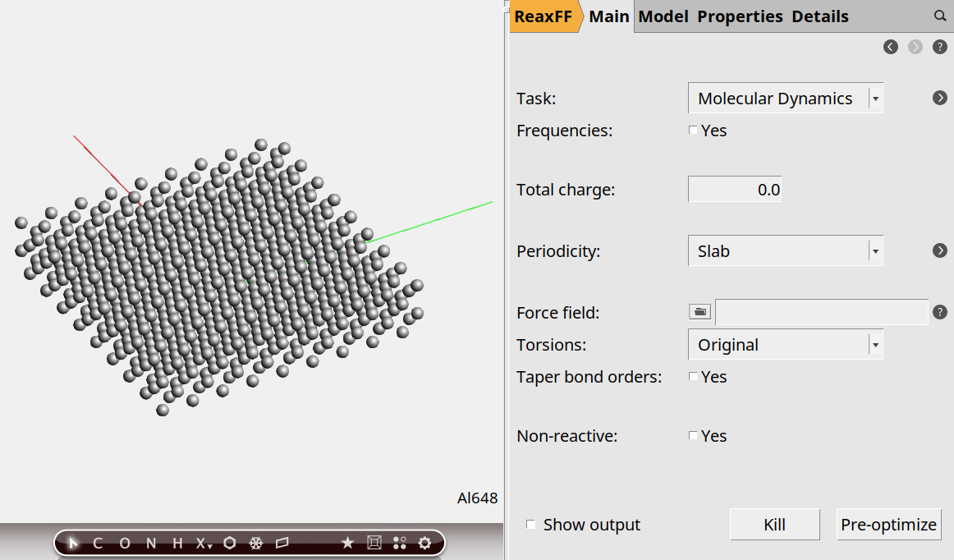Select the benzene ring structure tool
Screen dimensions: 954x560
coord(230,543)
